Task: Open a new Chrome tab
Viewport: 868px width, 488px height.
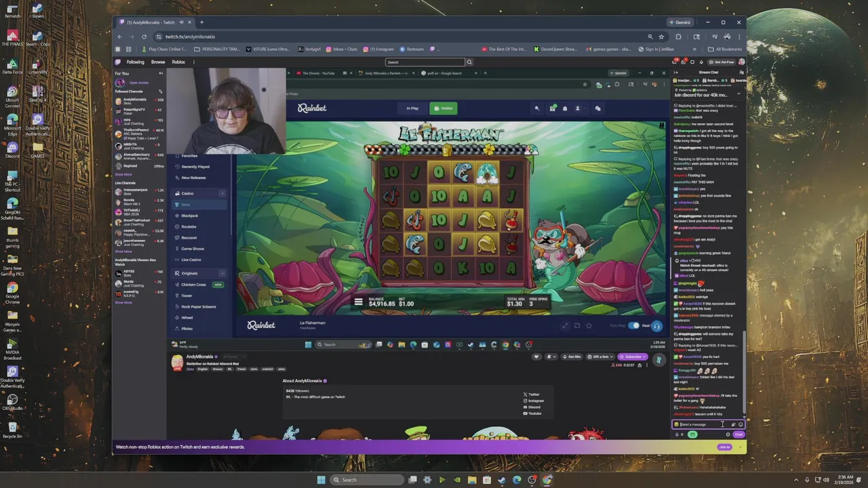Action: pos(201,22)
